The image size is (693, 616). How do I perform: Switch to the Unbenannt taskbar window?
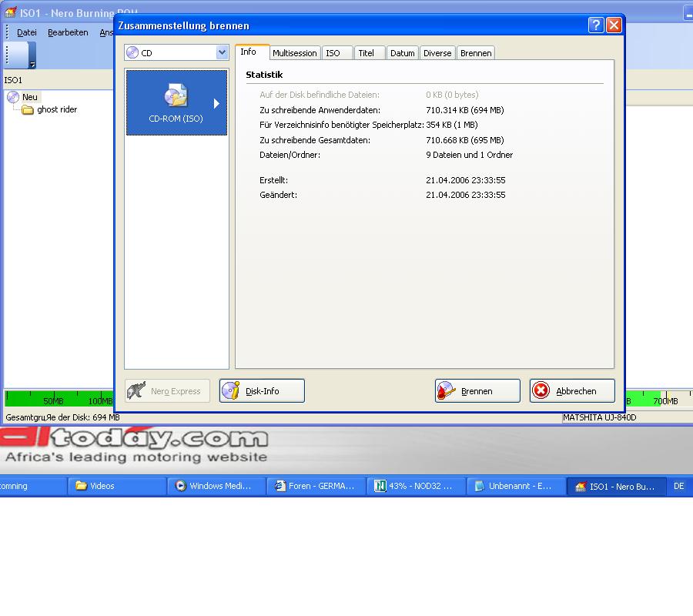coord(516,486)
